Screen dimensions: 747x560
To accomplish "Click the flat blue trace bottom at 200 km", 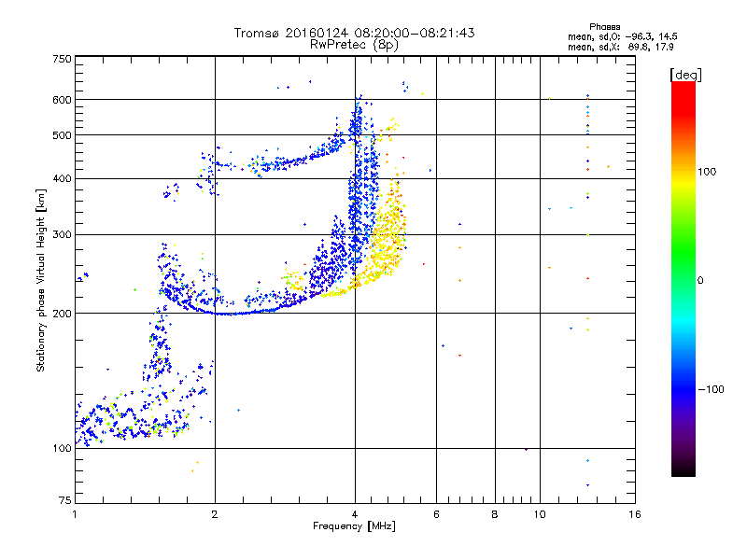I will tap(231, 314).
